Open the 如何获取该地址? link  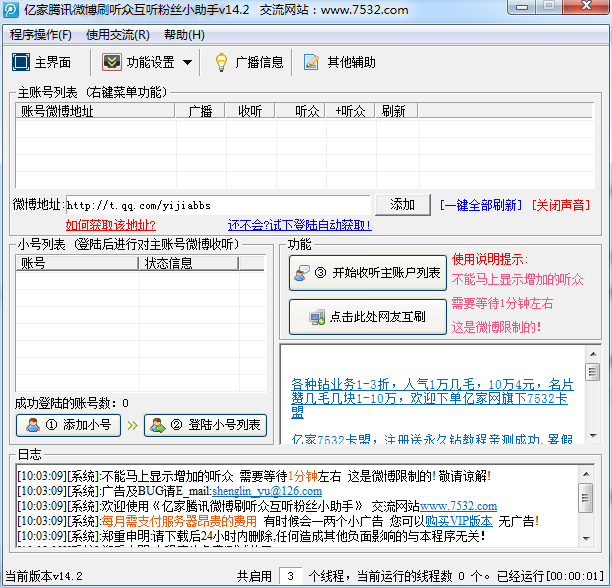click(110, 225)
